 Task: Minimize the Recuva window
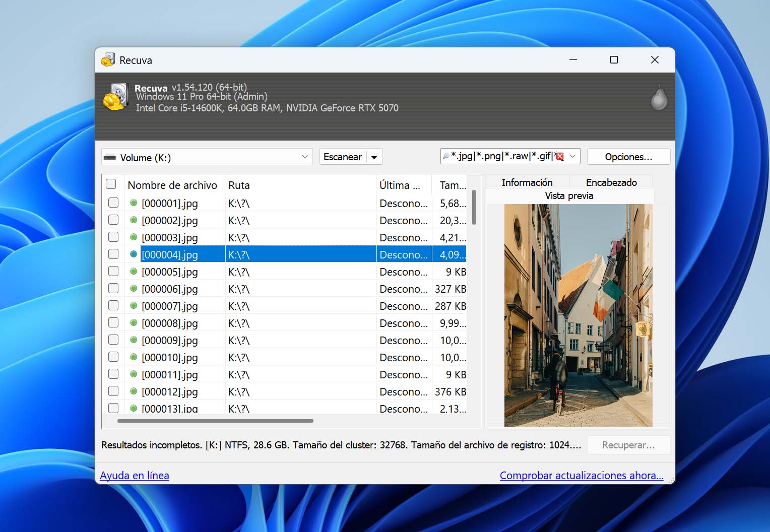coord(573,60)
